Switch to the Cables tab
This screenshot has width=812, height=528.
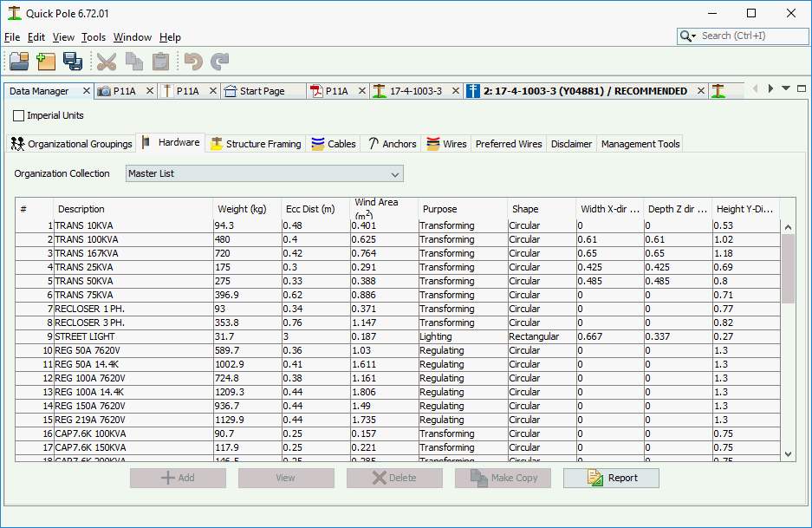pos(334,144)
